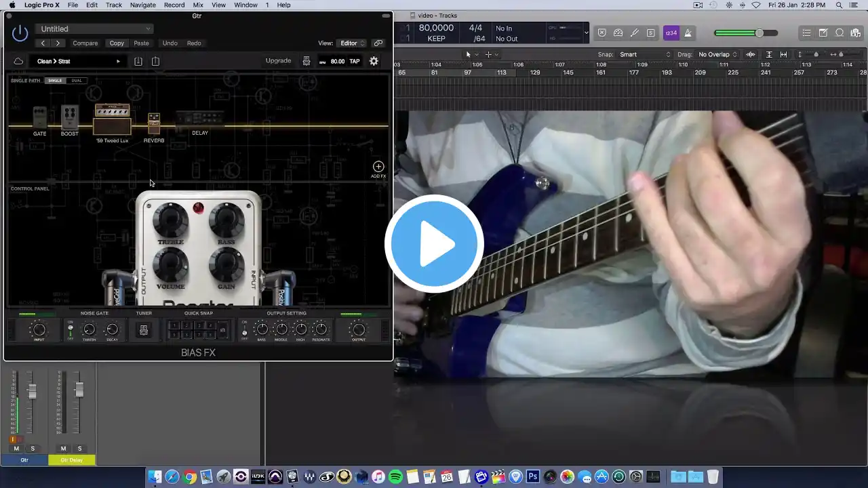This screenshot has height=488, width=868.
Task: Open the TUNER button in bottom panel
Action: (144, 330)
